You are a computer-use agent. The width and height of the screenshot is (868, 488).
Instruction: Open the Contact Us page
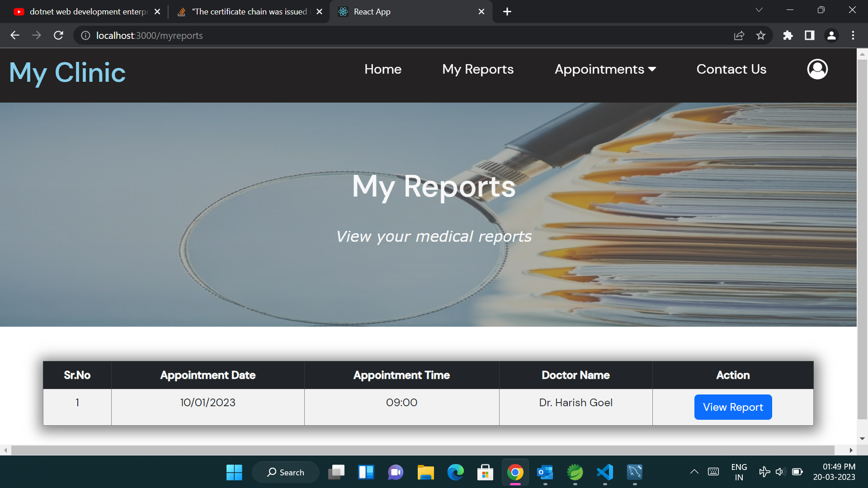click(731, 69)
